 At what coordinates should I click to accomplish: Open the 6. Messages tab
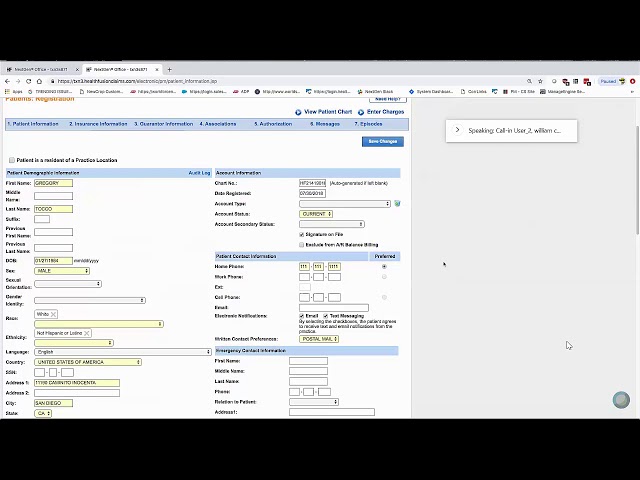click(325, 124)
